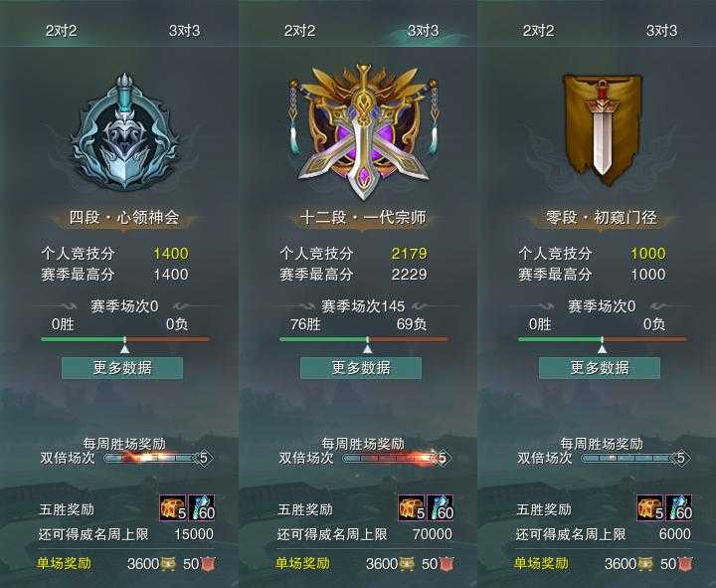Viewport: 716px width, 588px height.
Task: Open 2对2 tab in right panel
Action: [x=538, y=31]
